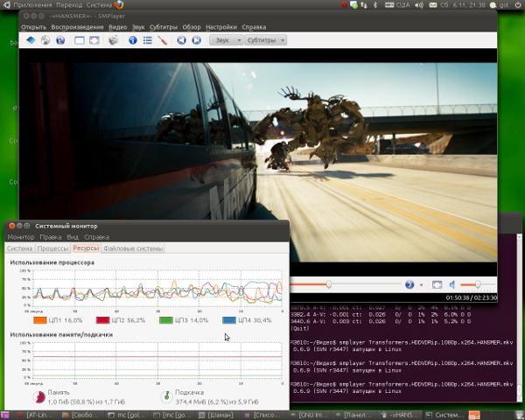Click the red notification icon in top panel
Image resolution: width=525 pixels, height=420 pixels.
(344, 5)
